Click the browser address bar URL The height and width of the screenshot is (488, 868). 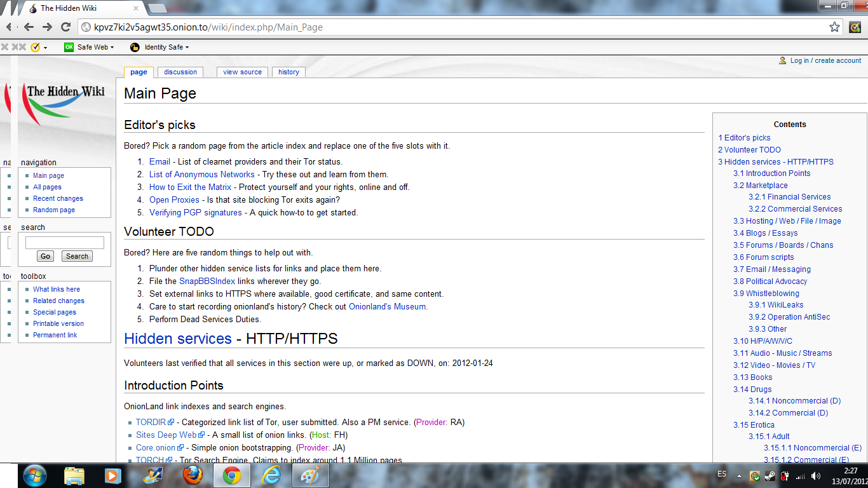tap(208, 27)
